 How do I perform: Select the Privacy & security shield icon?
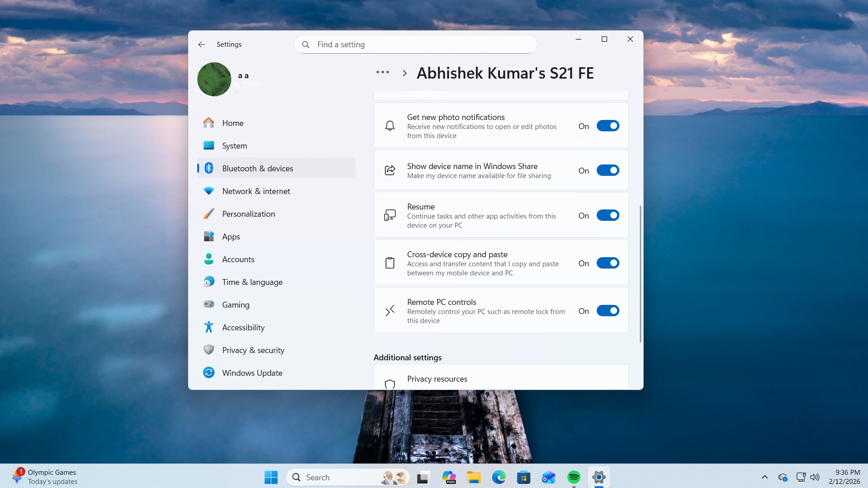[x=209, y=350]
